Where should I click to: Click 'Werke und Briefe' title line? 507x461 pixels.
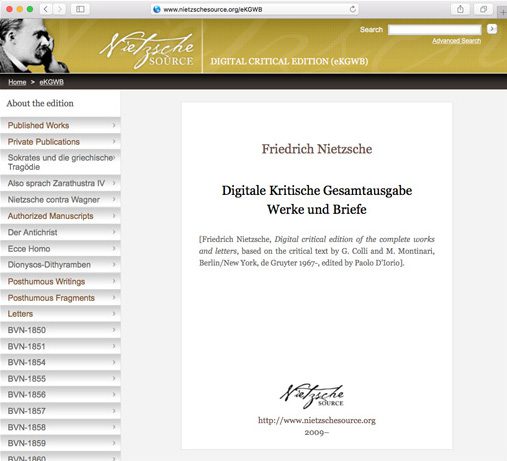pyautogui.click(x=317, y=209)
